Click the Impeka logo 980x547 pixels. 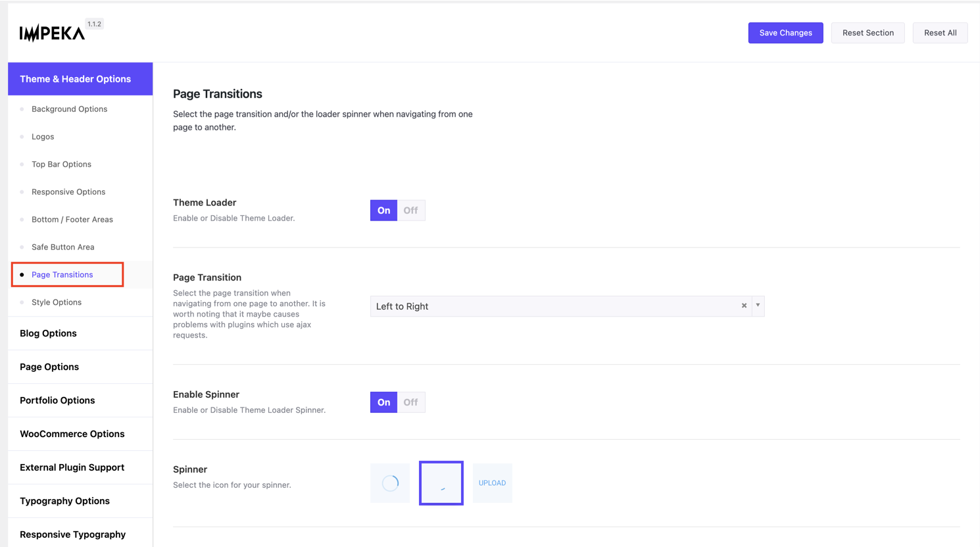(x=52, y=34)
